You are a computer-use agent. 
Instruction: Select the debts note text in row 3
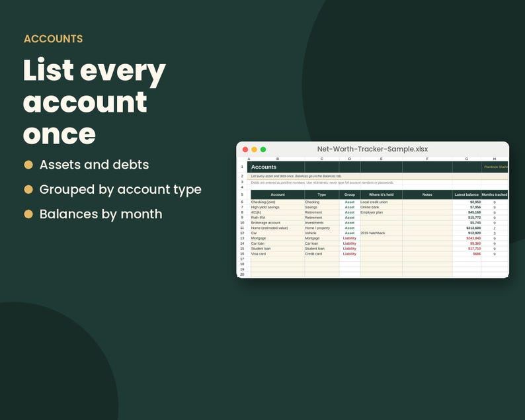[322, 183]
